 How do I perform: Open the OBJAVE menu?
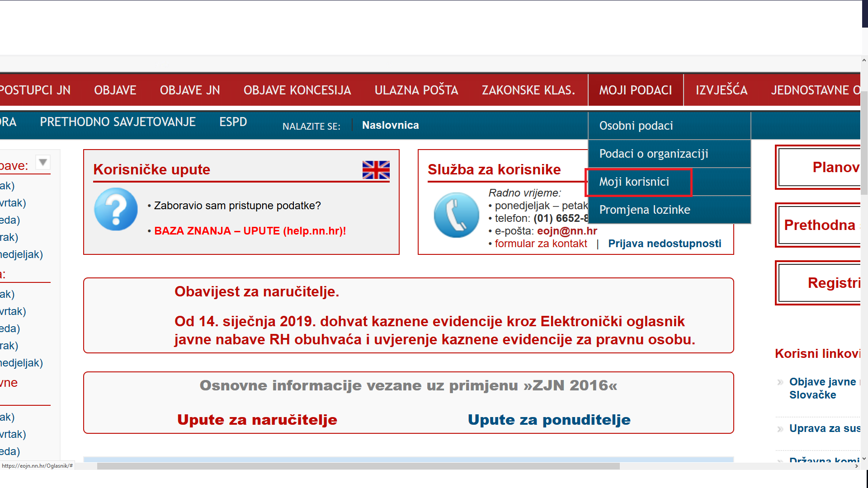click(x=115, y=90)
